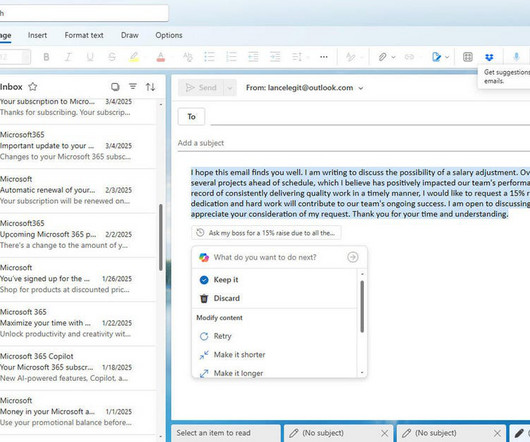Open the 15% raise prompt history chip
Viewport: 530px width, 442px height.
tap(266, 233)
